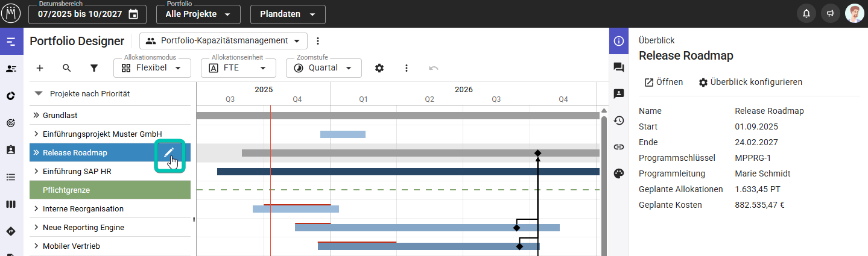Viewport: 868px width, 256px height.
Task: Collapse the Projekte nach Priorität group
Action: pyautogui.click(x=39, y=94)
